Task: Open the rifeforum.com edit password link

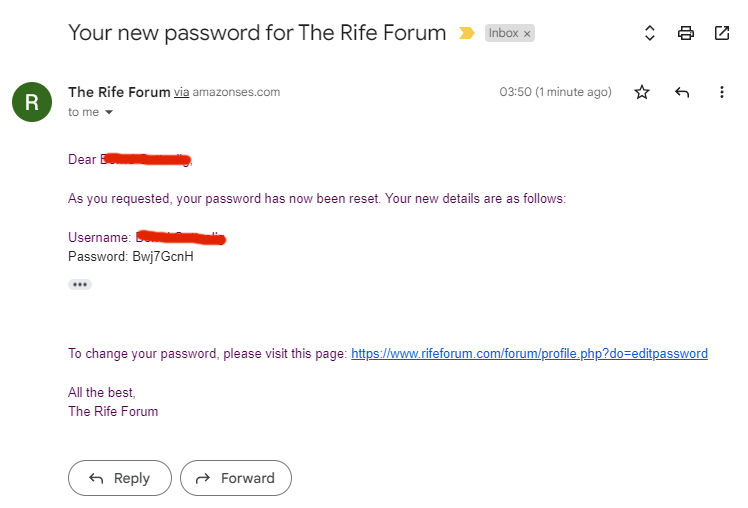Action: pos(529,353)
